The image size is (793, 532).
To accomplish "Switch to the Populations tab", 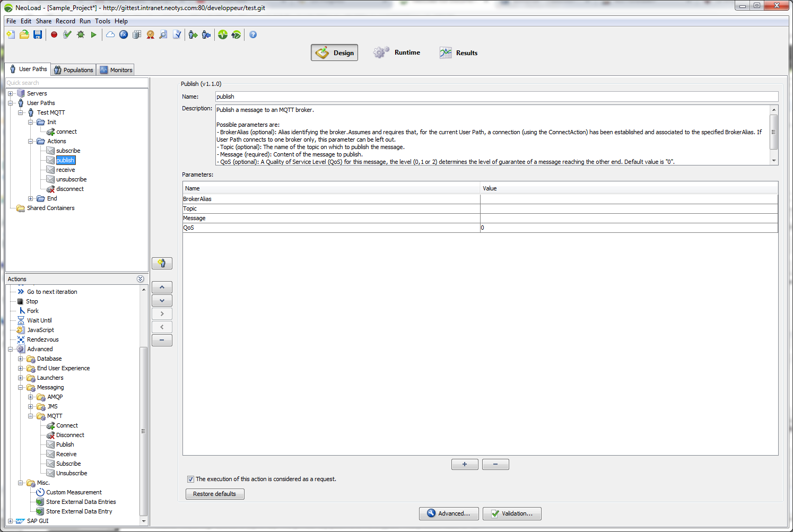I will (x=73, y=70).
